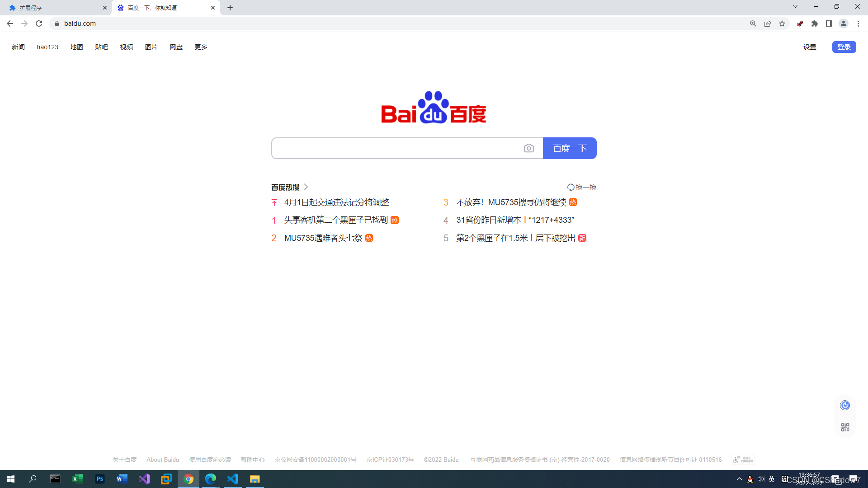This screenshot has width=868, height=488.
Task: Open 图片 in top navigation
Action: pos(151,47)
